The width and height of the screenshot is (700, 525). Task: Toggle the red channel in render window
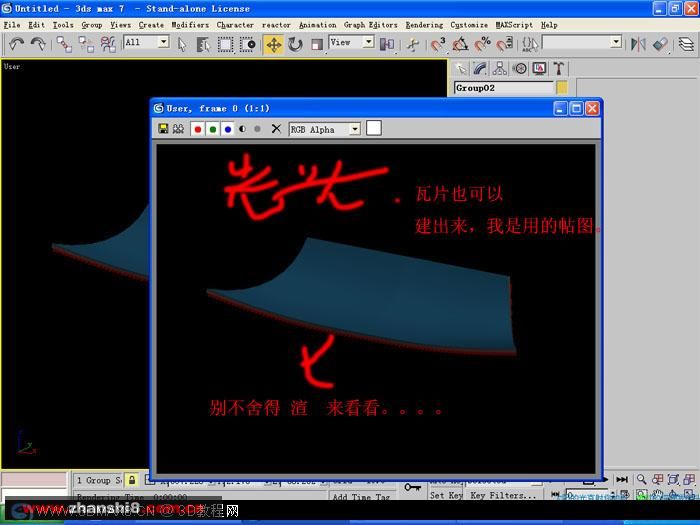(198, 129)
